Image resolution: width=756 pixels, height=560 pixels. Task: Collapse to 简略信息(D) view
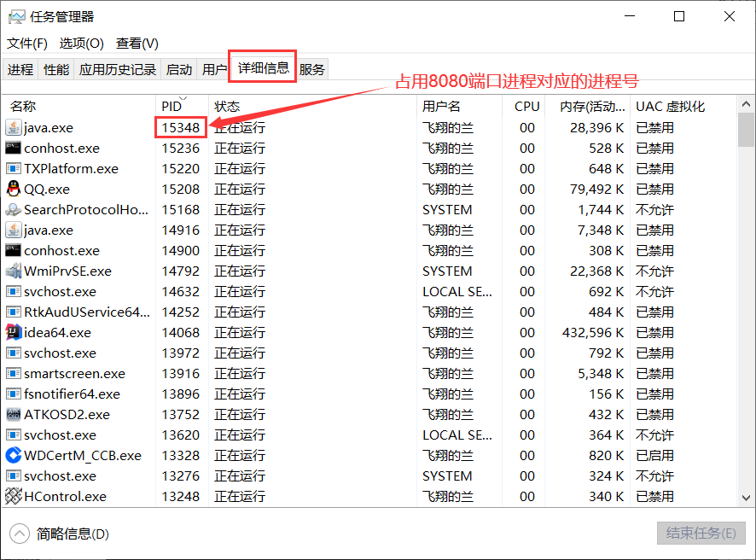pos(60,534)
